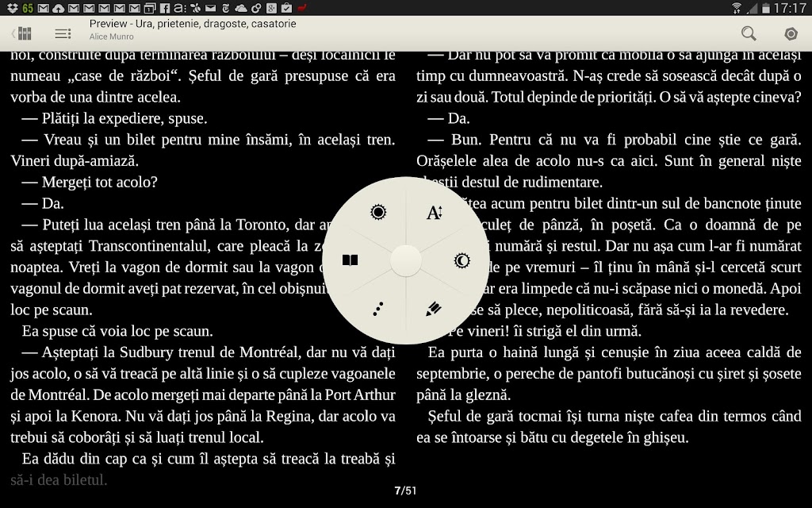Open annotations pencil in radial menu
Image resolution: width=812 pixels, height=508 pixels.
coord(434,309)
